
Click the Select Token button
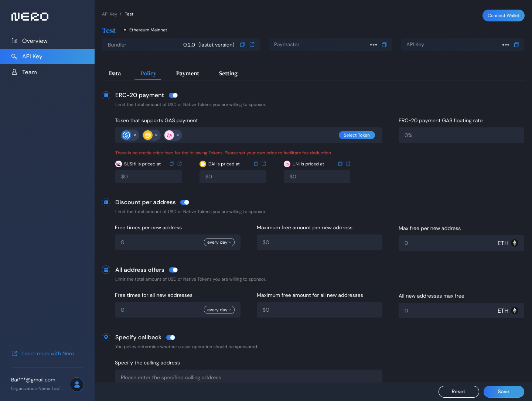tap(357, 135)
